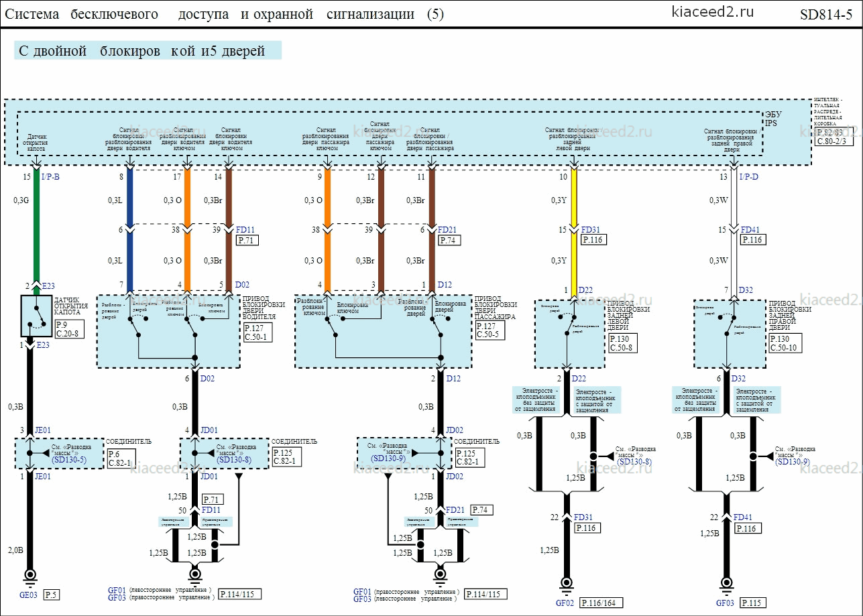
Task: Click the 'ПРИВОД БЛОКИРОВКИ ДВЕРИ ПАССАЖИРА' label
Action: tap(495, 307)
